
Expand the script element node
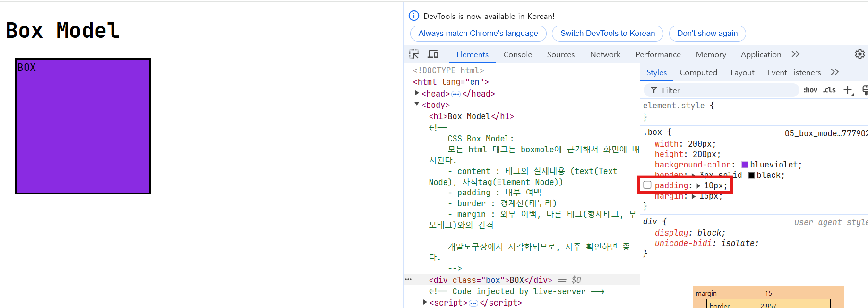425,302
